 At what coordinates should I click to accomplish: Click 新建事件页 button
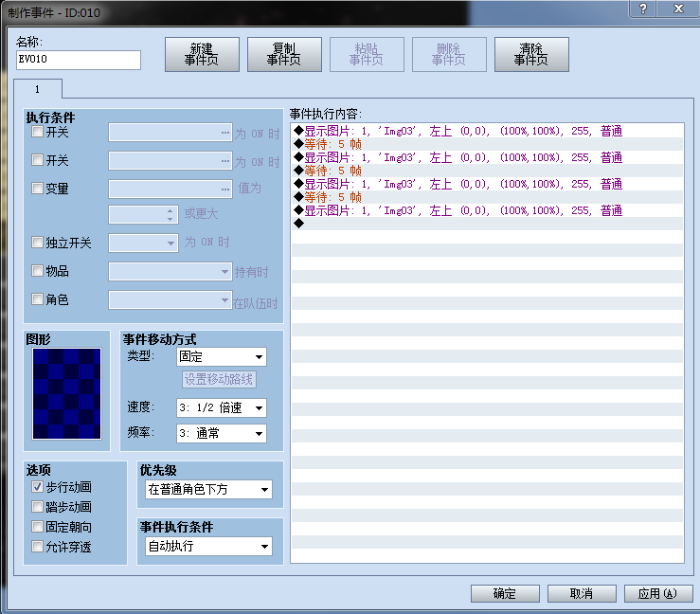[x=202, y=54]
